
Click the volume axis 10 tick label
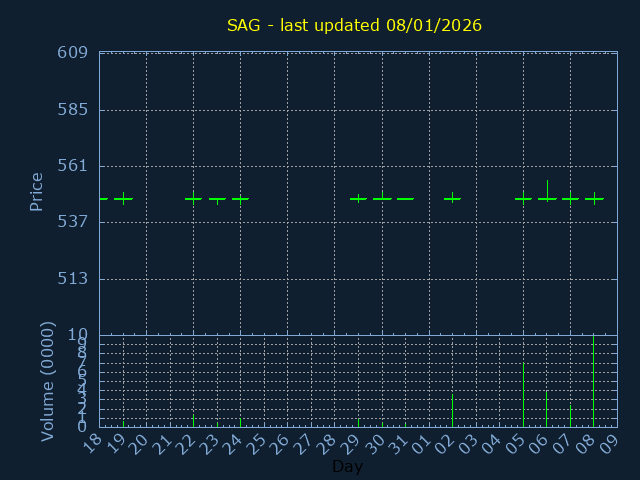(78, 335)
